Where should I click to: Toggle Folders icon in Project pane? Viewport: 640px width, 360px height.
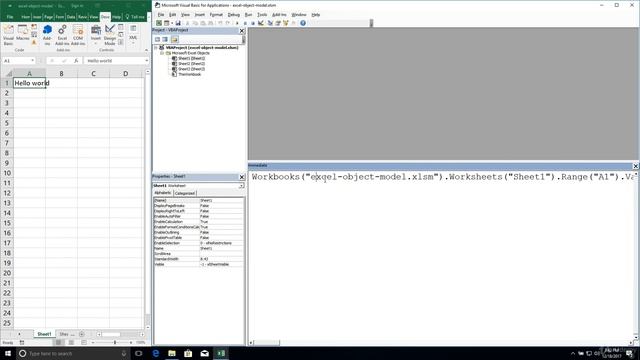pyautogui.click(x=175, y=39)
